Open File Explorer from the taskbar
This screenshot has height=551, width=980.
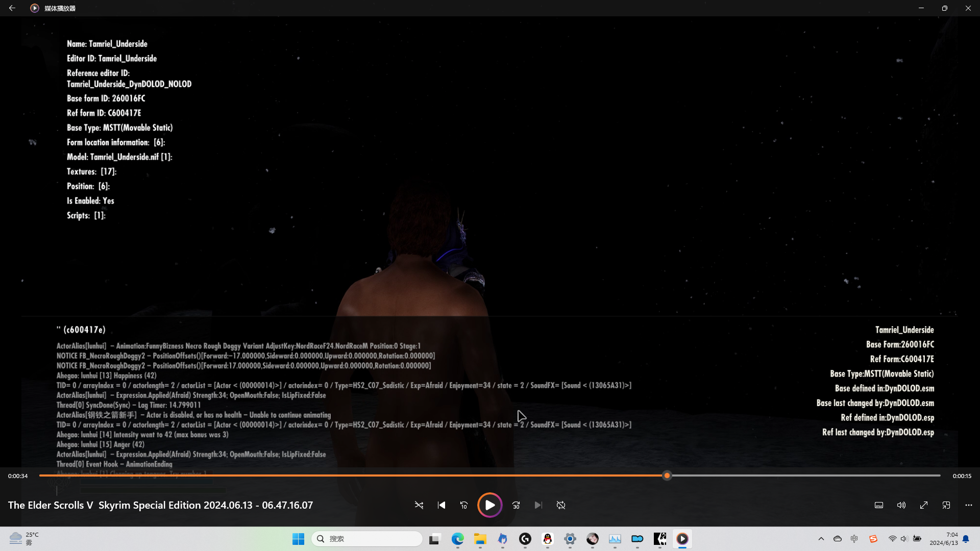[x=480, y=539]
